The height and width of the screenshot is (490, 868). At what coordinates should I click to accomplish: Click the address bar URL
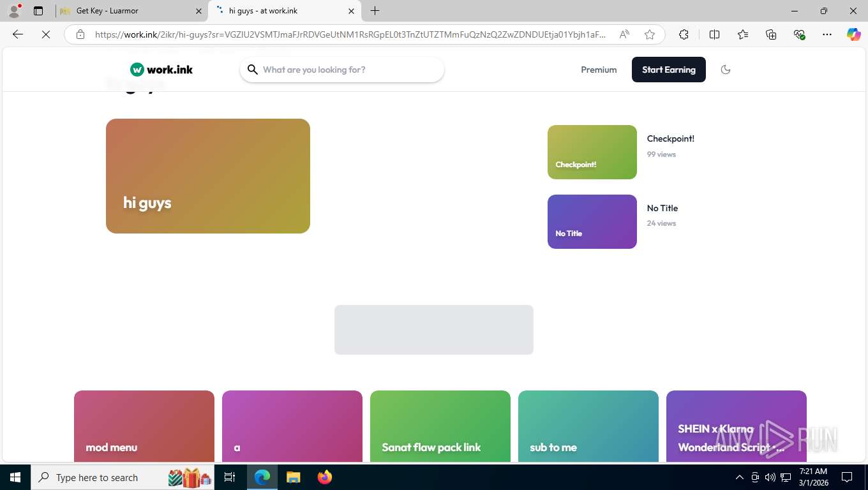(350, 34)
